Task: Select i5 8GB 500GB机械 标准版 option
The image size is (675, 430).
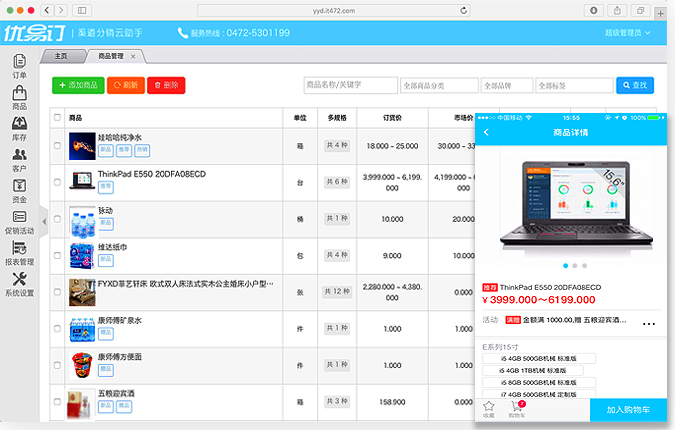Action: tap(539, 382)
